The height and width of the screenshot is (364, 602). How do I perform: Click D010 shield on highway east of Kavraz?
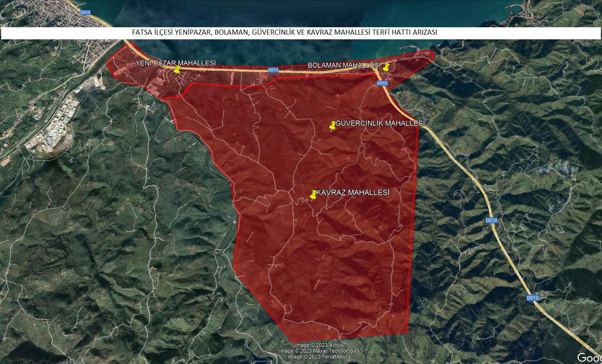[x=491, y=220]
